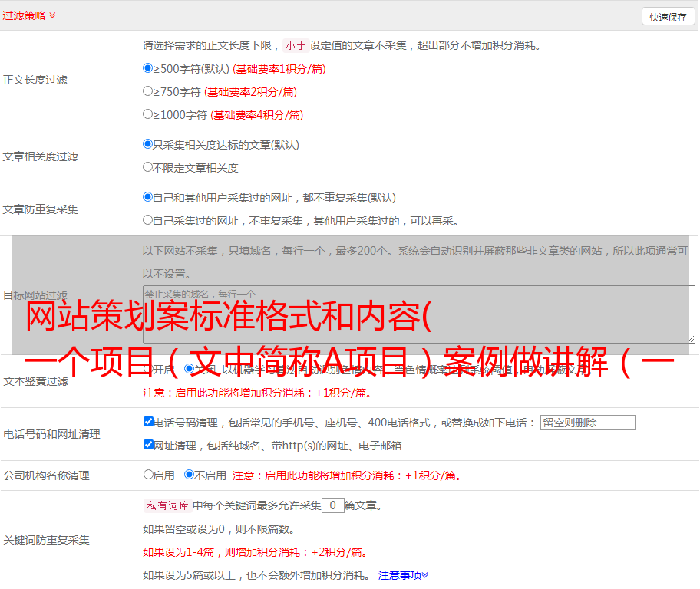Click the 留空则删除 replacement phone field
This screenshot has height=589, width=700.
click(x=587, y=423)
